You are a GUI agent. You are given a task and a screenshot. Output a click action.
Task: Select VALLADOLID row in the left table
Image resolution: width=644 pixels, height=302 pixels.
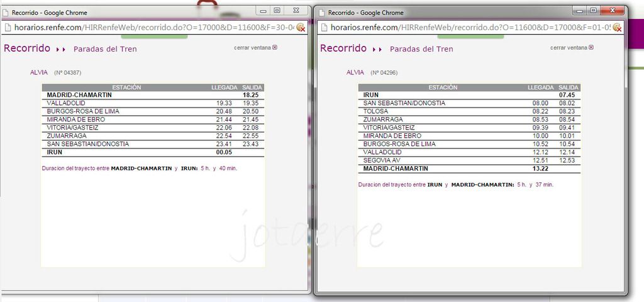(x=153, y=103)
